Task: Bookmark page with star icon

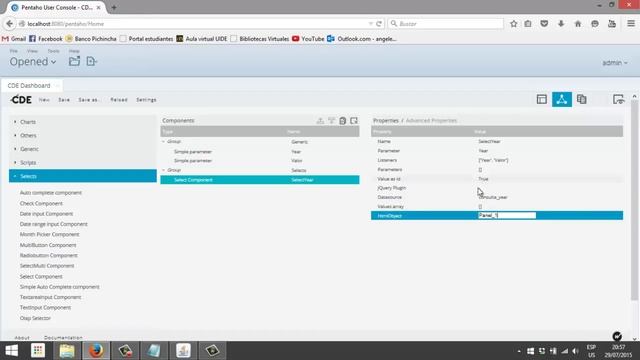Action: click(513, 24)
